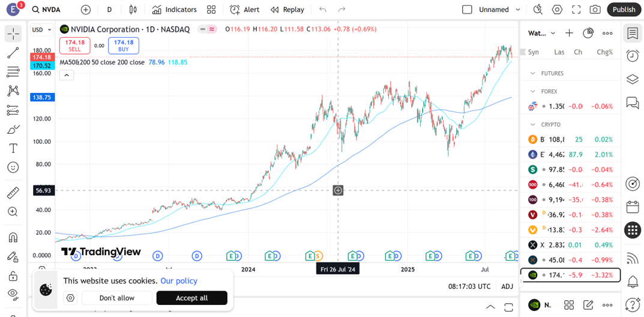The width and height of the screenshot is (644, 317).
Task: Add a symbol to the watchlist
Action: 569,33
